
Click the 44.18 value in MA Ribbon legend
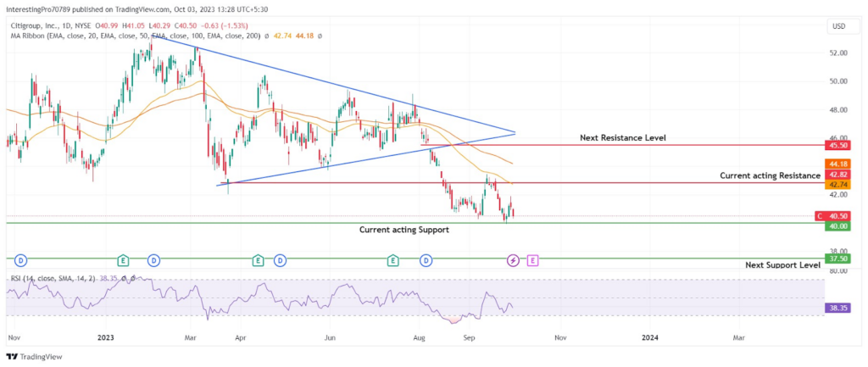click(x=305, y=36)
